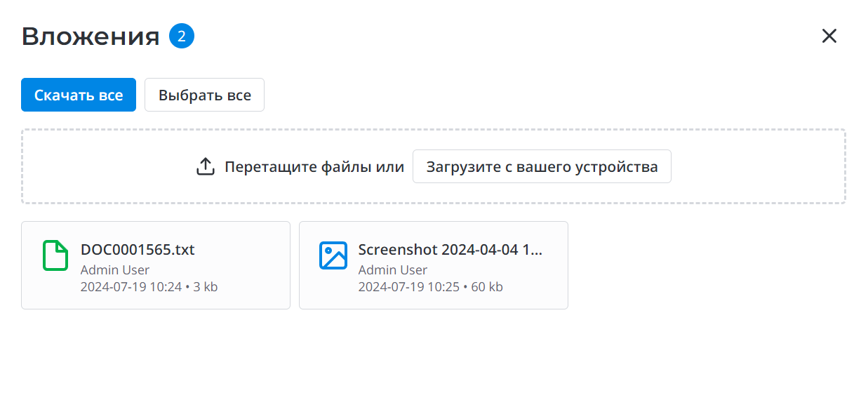This screenshot has height=400, width=868.
Task: Click the blue attachment count badge
Action: tap(182, 36)
